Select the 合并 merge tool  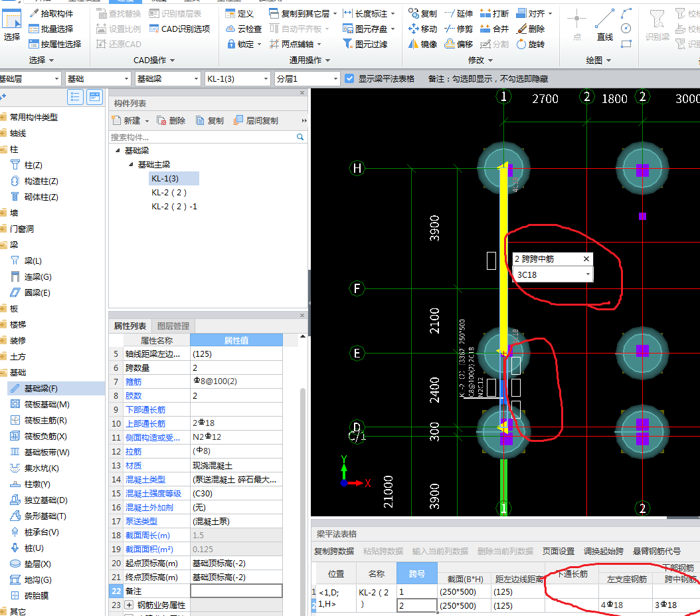[494, 29]
